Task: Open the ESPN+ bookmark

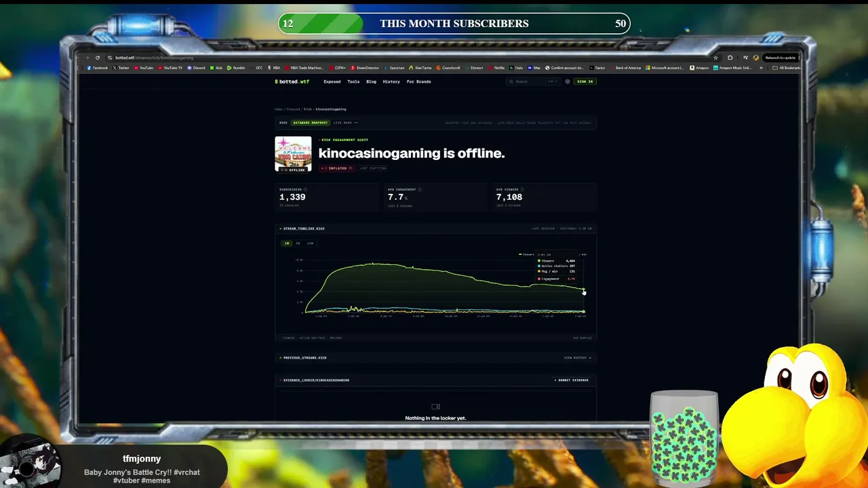Action: point(338,68)
